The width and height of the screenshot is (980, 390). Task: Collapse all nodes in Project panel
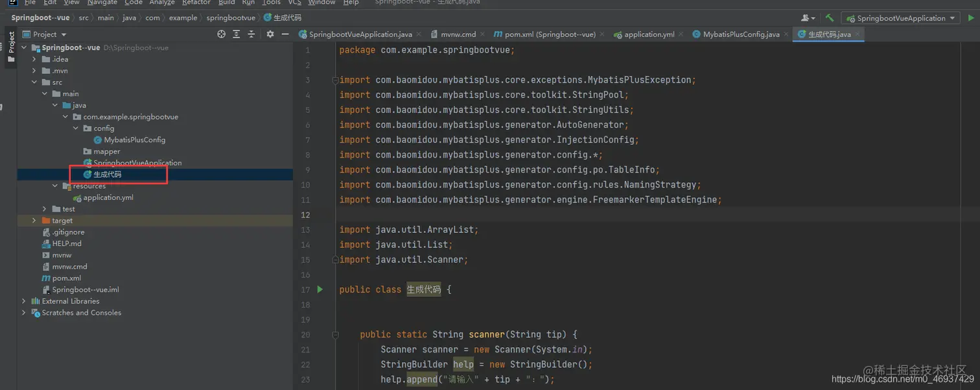251,34
